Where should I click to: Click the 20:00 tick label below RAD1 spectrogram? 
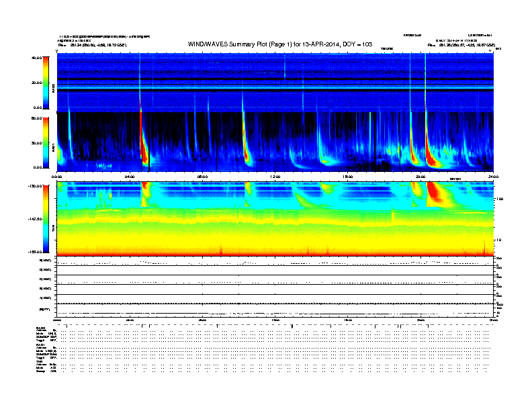pos(420,177)
